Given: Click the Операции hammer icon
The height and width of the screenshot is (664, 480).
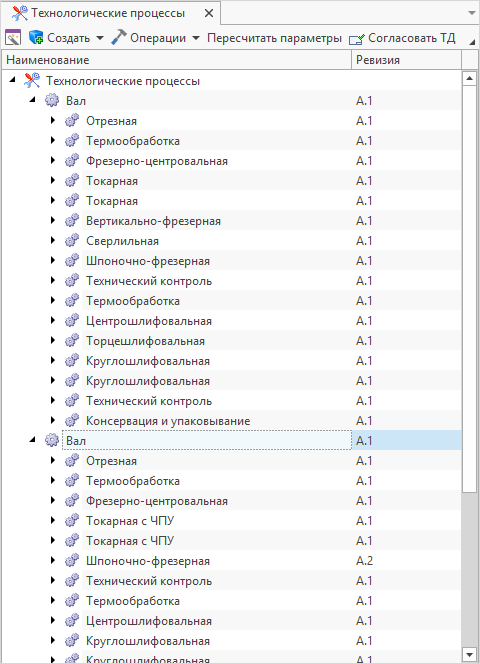Looking at the screenshot, I should [119, 37].
